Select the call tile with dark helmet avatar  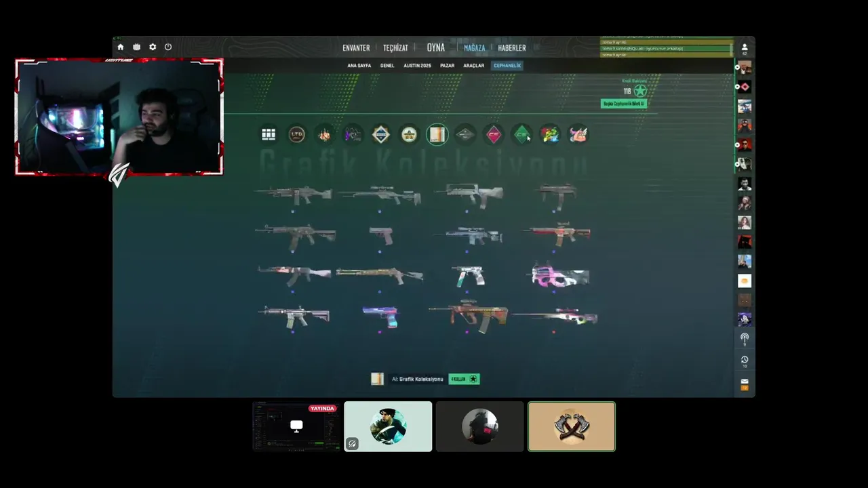[x=480, y=426]
